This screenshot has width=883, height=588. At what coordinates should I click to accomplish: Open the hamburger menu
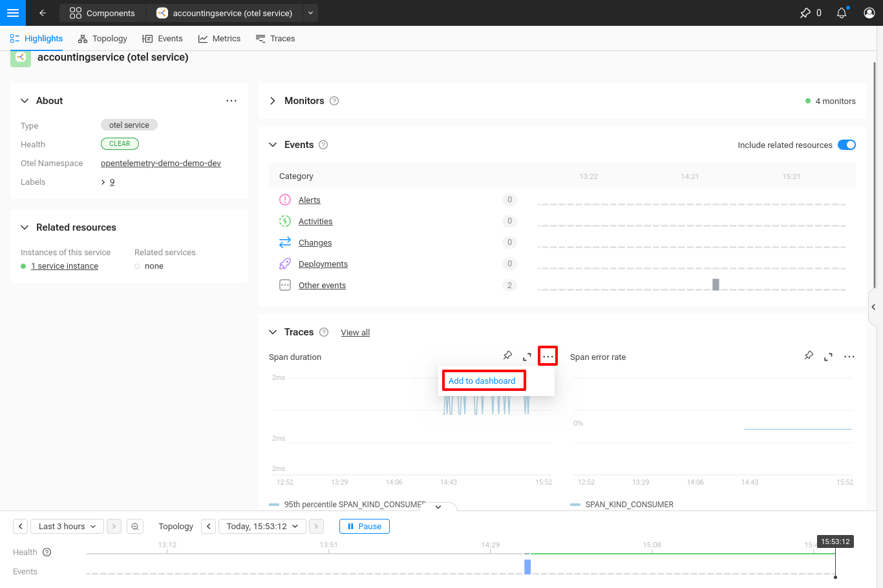pos(13,13)
